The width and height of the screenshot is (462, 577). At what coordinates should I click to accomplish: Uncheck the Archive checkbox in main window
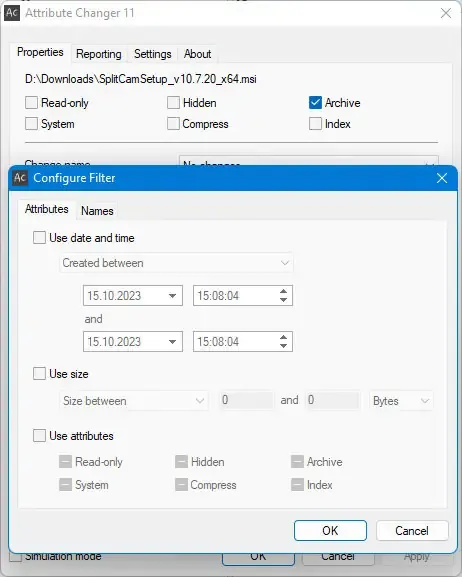[315, 103]
